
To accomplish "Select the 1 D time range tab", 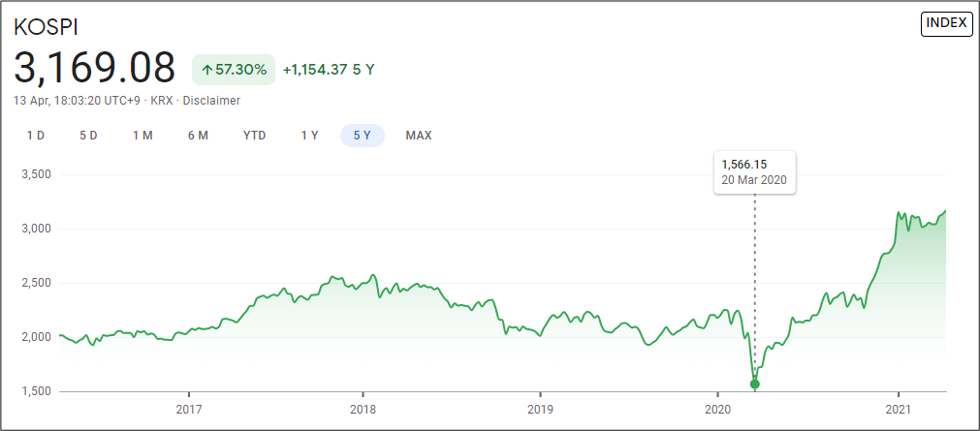I will click(36, 136).
